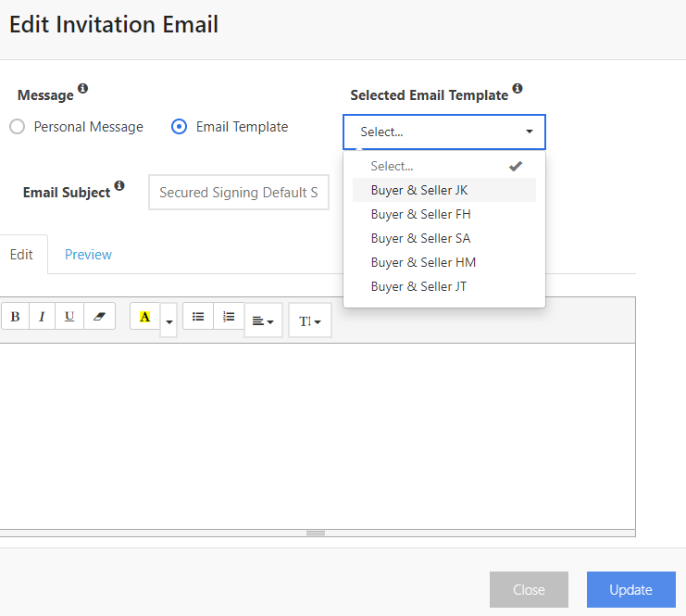This screenshot has width=686, height=616.
Task: Click the info icon beside Message
Action: [82, 89]
